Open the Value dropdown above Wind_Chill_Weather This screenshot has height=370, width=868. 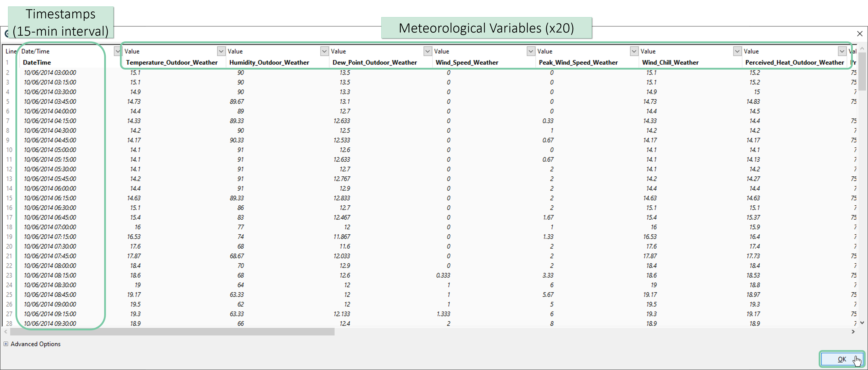pyautogui.click(x=737, y=51)
